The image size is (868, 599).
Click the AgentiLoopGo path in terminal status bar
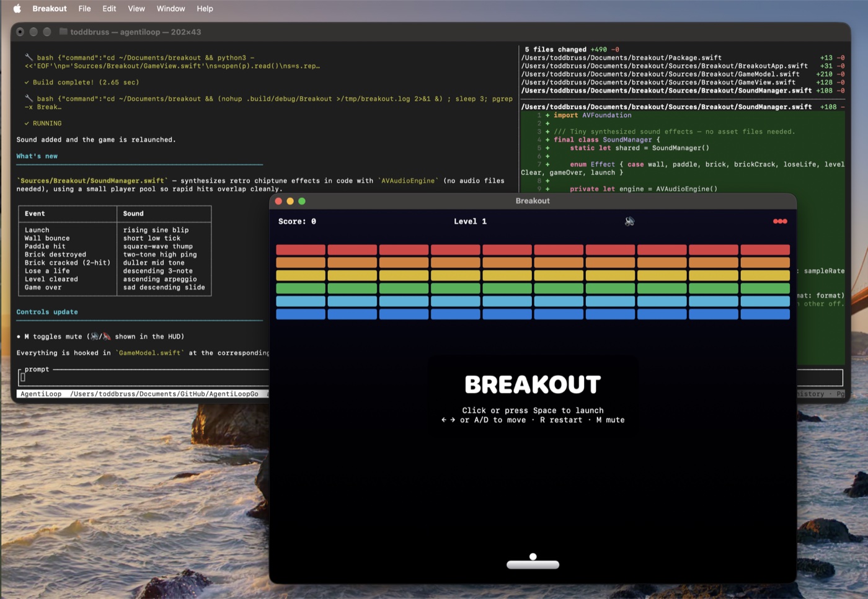(x=164, y=394)
